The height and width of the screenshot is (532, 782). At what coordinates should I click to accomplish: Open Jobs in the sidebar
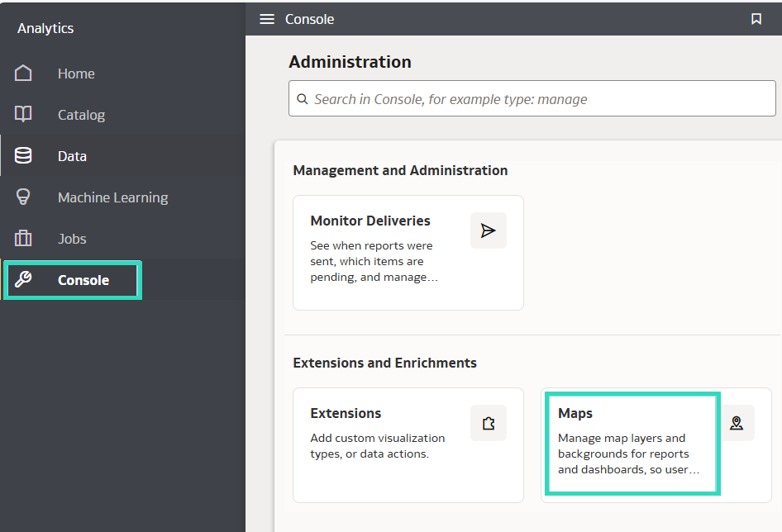(72, 239)
